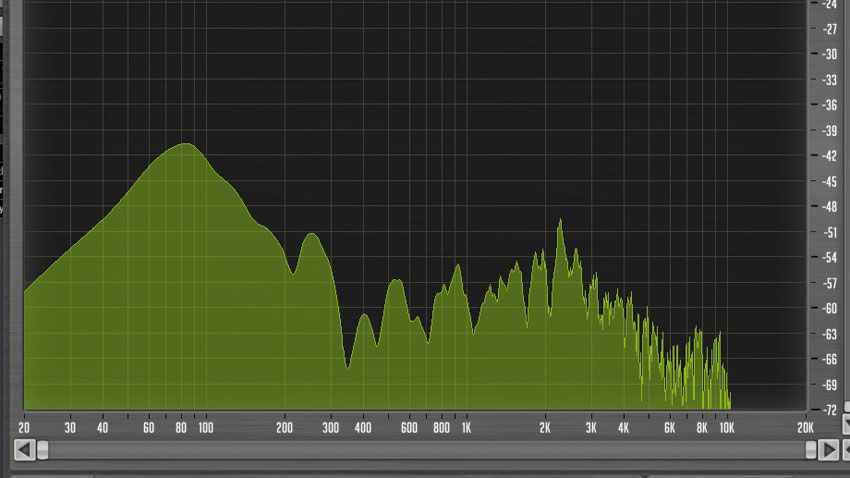850x478 pixels.
Task: Click the middle of the horizontal scrollbar track
Action: click(x=427, y=450)
